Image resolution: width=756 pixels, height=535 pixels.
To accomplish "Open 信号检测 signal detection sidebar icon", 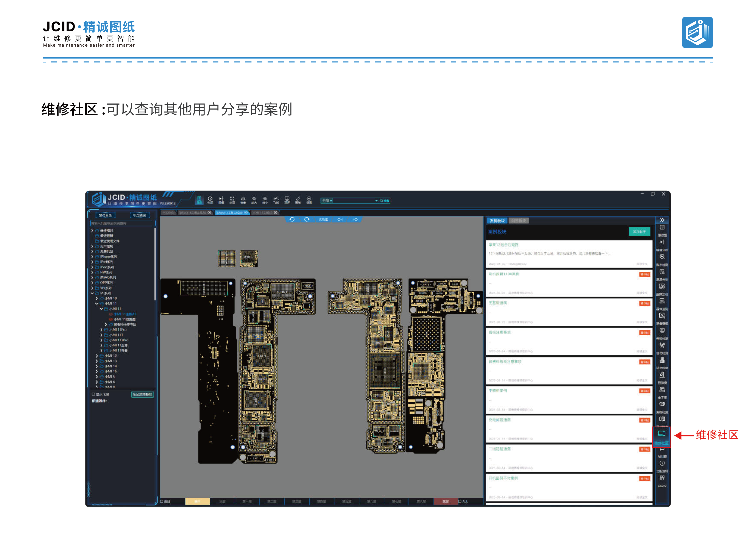I will click(x=662, y=349).
